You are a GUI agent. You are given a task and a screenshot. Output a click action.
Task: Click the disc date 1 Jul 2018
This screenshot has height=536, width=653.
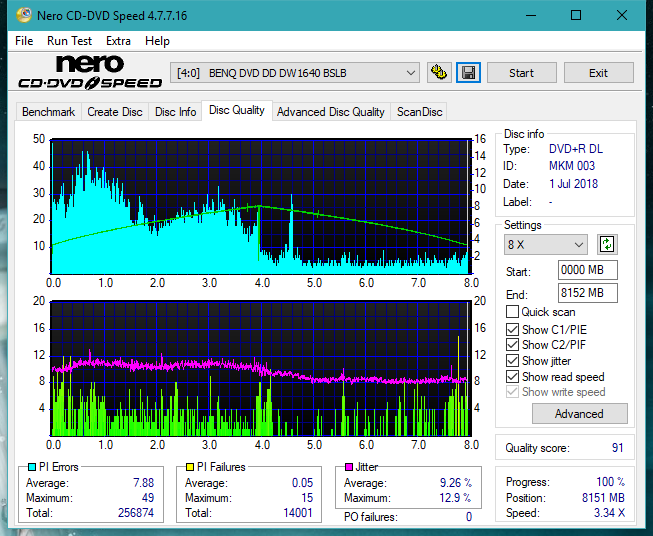coord(573,184)
